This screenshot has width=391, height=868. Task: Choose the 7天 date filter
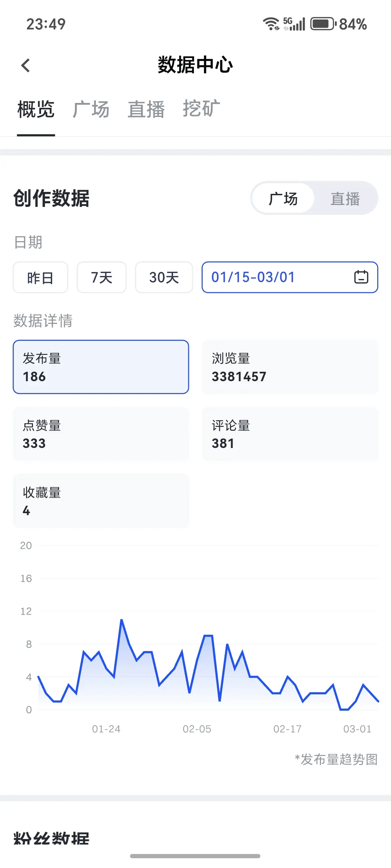[101, 277]
